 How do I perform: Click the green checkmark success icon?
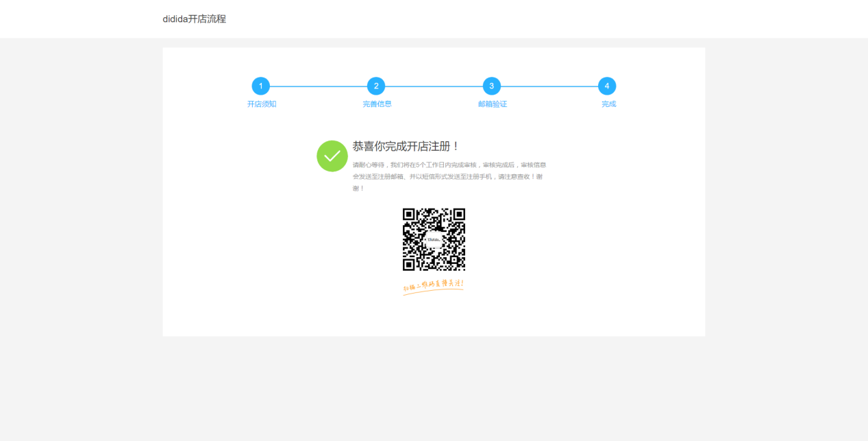tap(332, 156)
